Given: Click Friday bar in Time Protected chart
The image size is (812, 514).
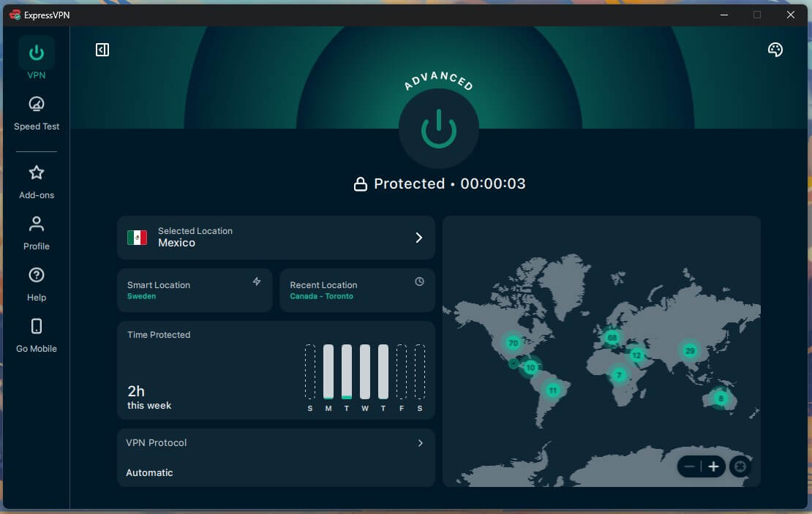Looking at the screenshot, I should [402, 371].
